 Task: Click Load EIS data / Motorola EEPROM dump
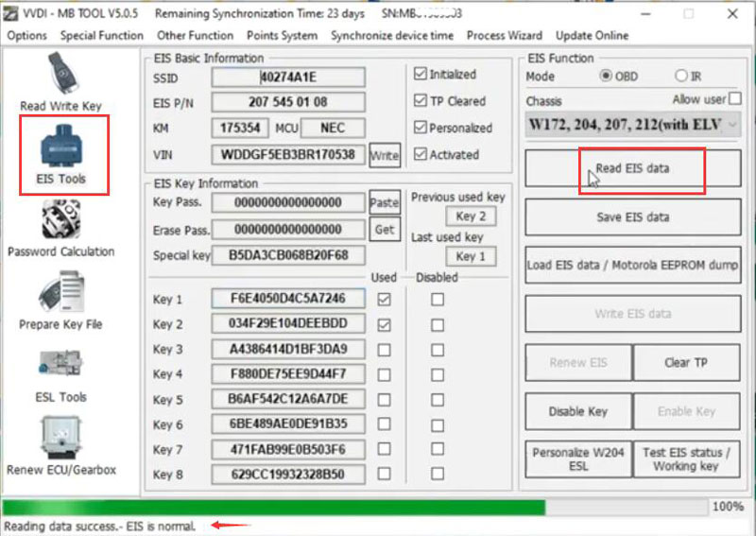click(632, 265)
